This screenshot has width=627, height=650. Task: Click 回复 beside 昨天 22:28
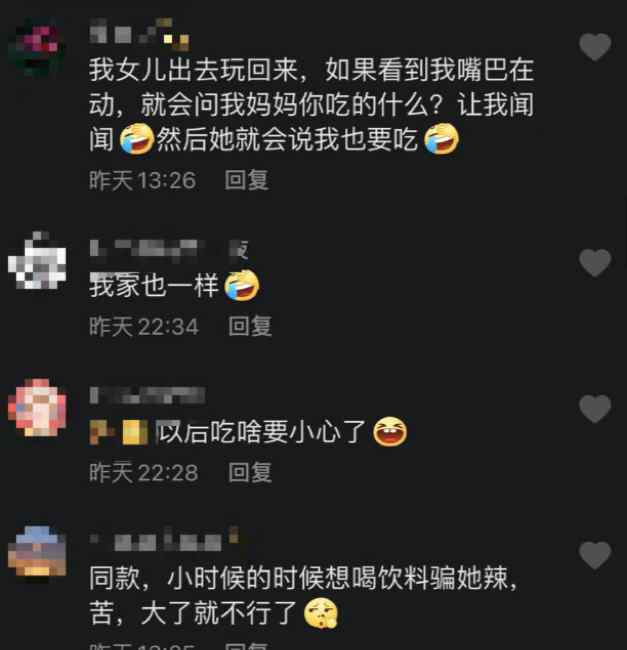(250, 472)
